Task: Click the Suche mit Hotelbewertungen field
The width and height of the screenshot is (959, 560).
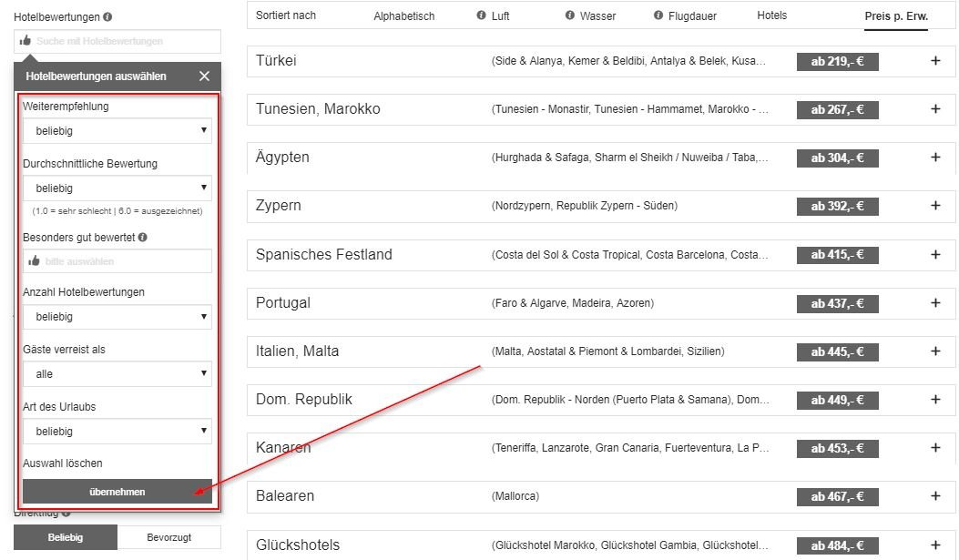Action: (117, 41)
